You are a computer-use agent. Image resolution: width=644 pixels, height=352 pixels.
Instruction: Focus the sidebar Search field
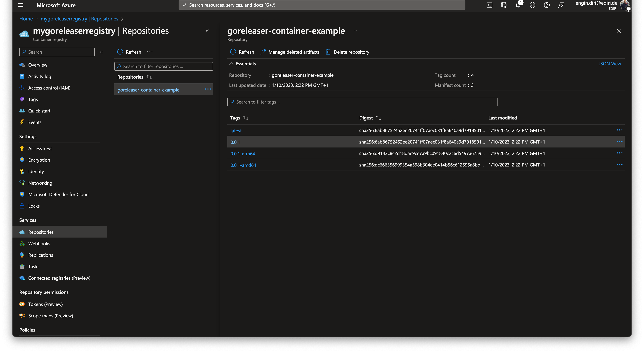click(x=57, y=52)
